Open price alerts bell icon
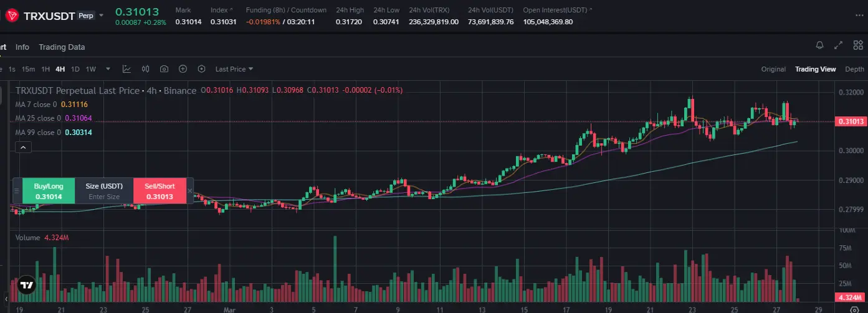This screenshot has height=313, width=868. tap(819, 45)
